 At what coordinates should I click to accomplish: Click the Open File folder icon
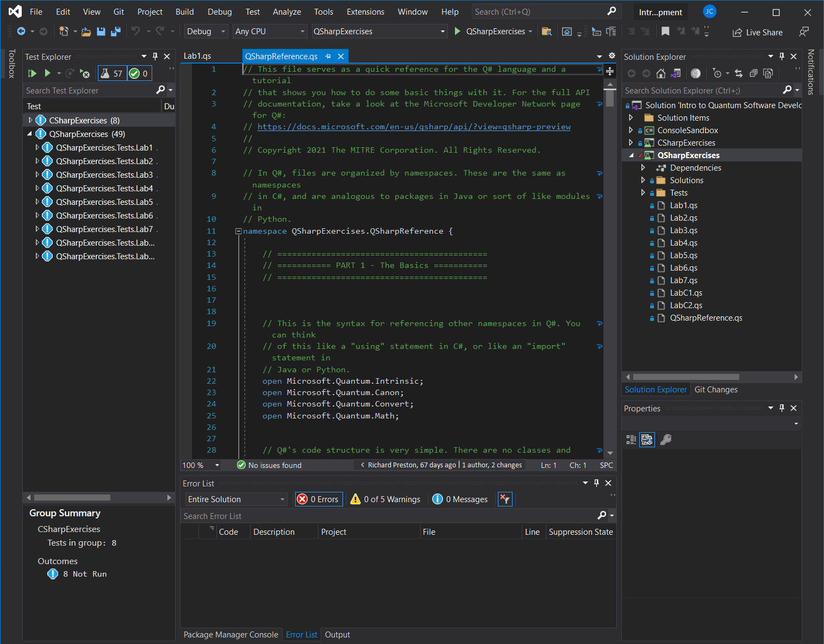86,32
